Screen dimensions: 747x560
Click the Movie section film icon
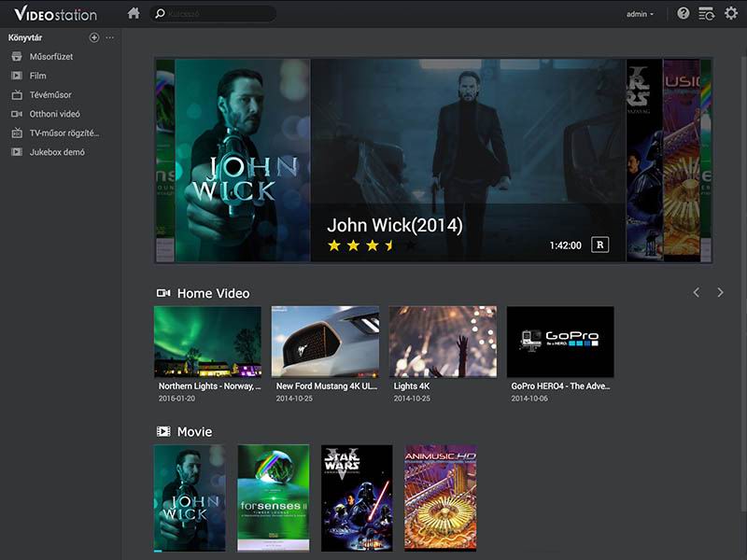point(163,432)
